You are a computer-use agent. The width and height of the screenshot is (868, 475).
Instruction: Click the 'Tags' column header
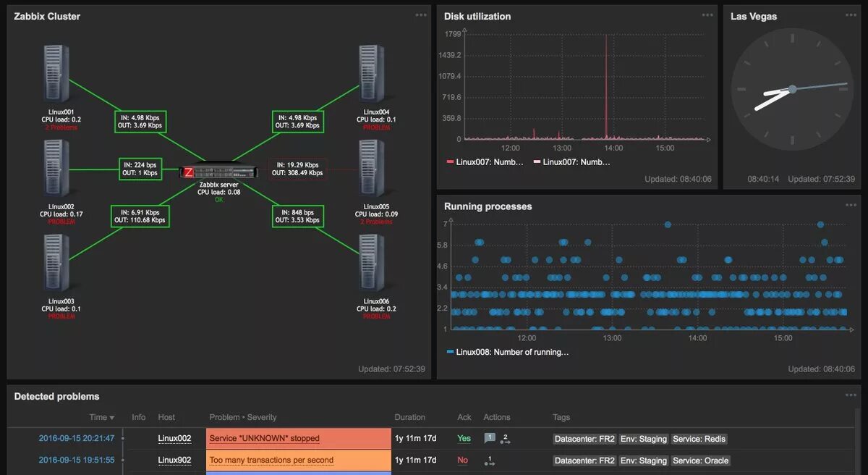coord(561,417)
